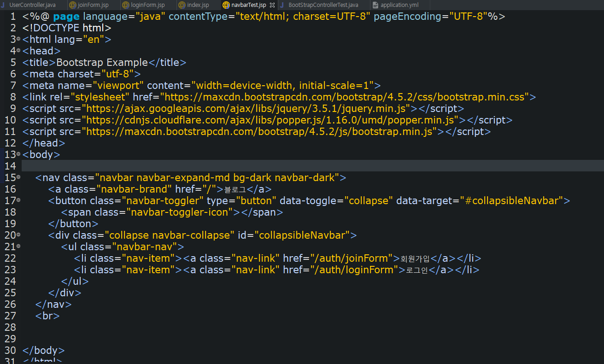This screenshot has height=364, width=604.
Task: Click the "#collapsibleNavbar" data-target value
Action: (511, 200)
